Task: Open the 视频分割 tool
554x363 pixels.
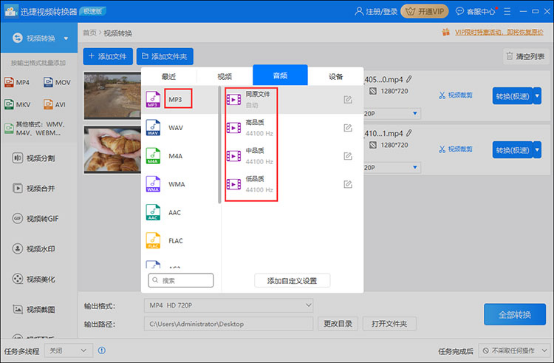Action: 34,158
